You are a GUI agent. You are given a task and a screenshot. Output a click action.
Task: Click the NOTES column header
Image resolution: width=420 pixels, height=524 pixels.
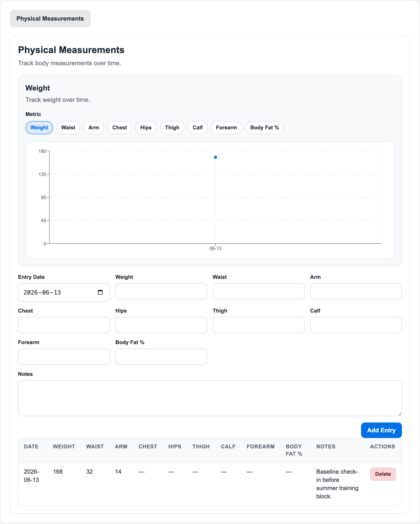(326, 446)
